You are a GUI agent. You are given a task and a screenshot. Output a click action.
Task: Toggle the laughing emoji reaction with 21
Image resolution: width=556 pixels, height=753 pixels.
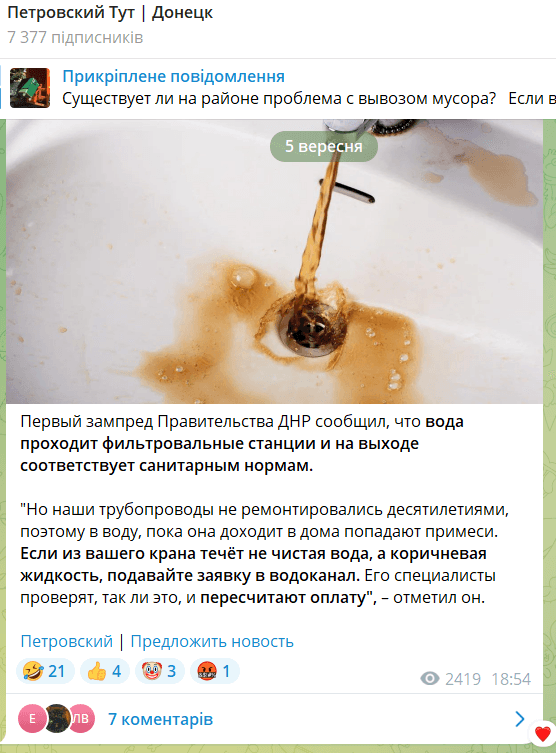click(45, 671)
